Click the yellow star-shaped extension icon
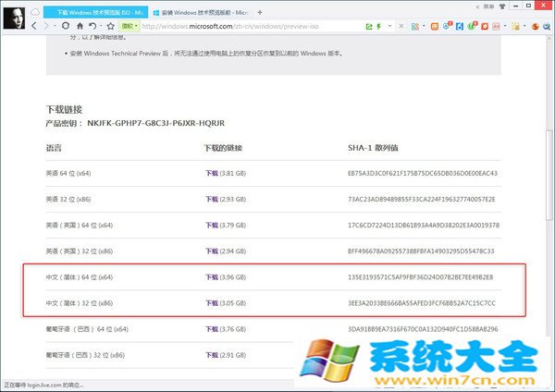555x392 pixels. pos(516,26)
